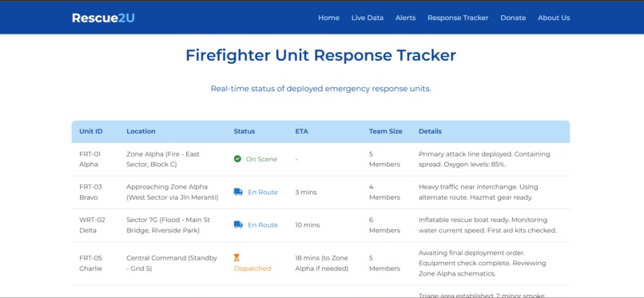Click the Details column header
Image resolution: width=644 pixels, height=298 pixels.
pos(430,131)
